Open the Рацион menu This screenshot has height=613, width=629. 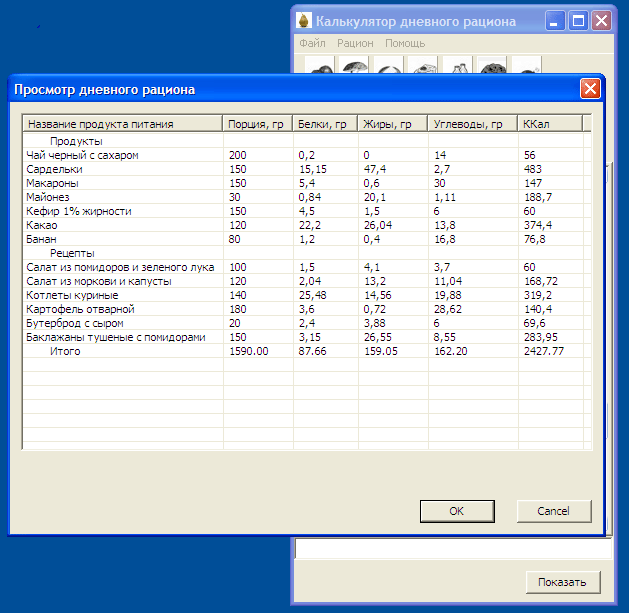tap(355, 43)
